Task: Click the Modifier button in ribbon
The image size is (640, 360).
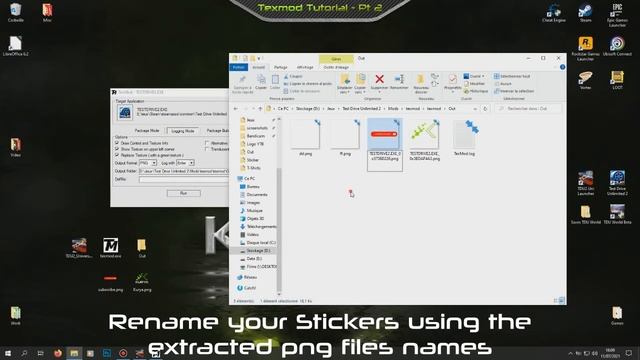Action: click(474, 84)
